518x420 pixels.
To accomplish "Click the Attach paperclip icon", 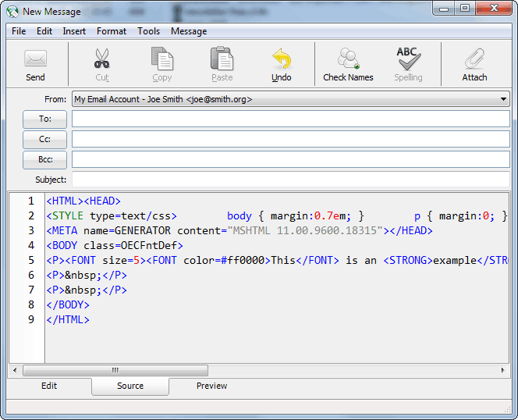I will coord(474,59).
